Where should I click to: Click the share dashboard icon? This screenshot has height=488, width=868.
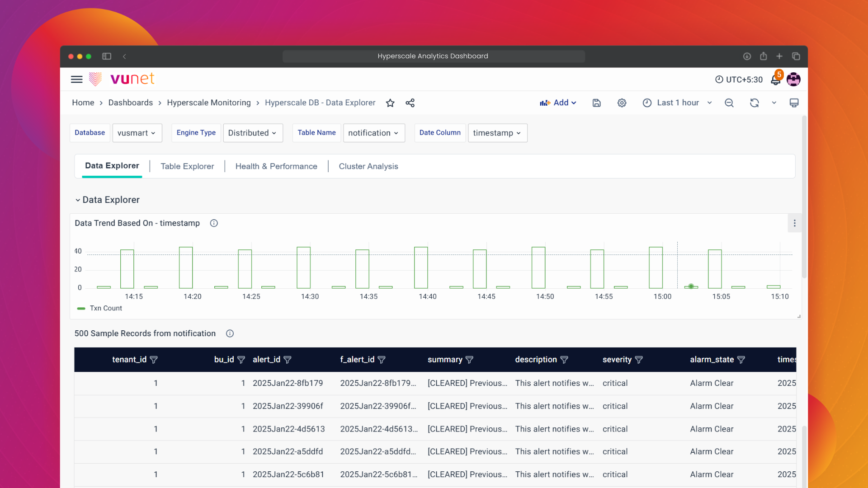(x=410, y=103)
